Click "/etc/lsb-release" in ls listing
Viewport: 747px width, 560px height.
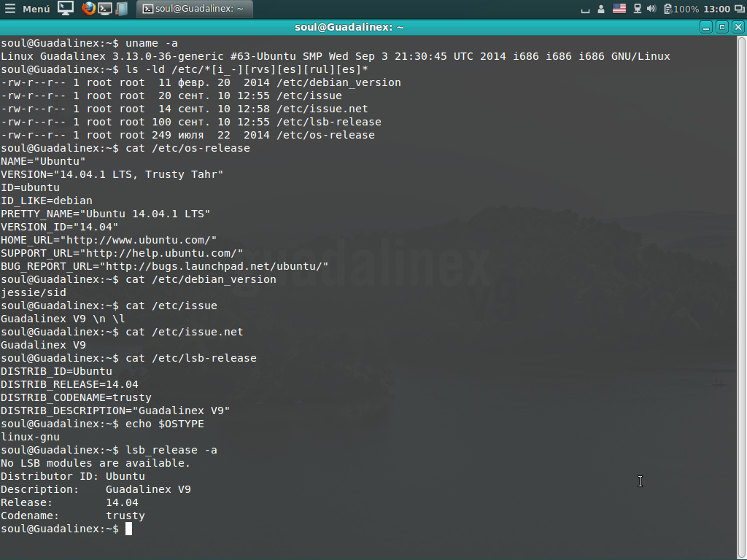(x=329, y=122)
